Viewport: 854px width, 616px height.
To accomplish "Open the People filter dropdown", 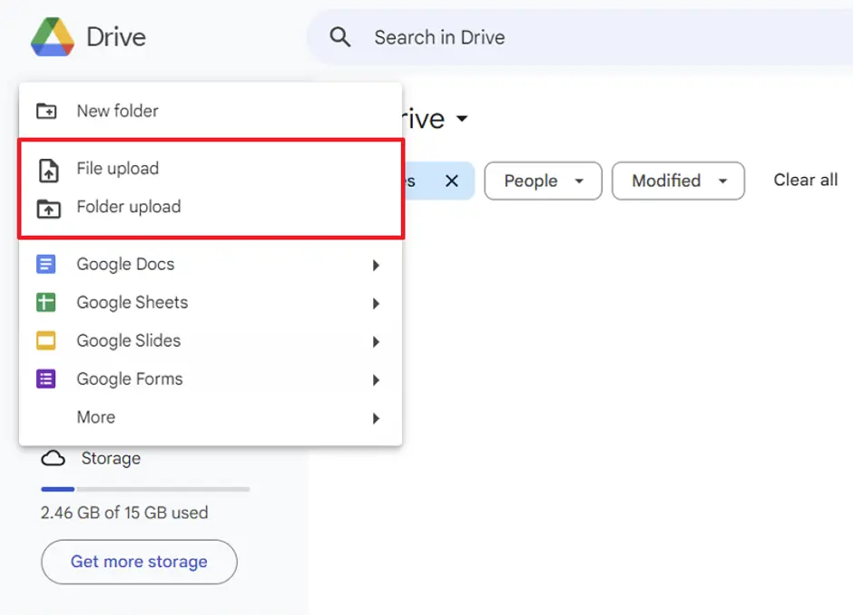I will click(543, 181).
